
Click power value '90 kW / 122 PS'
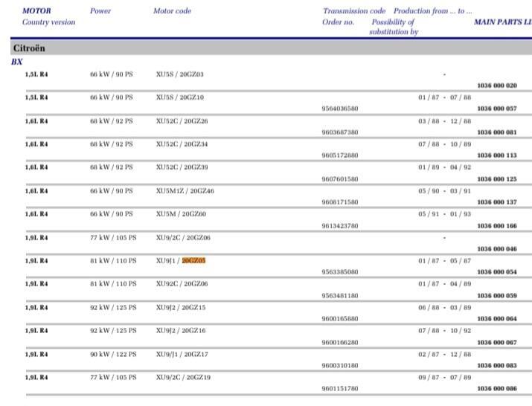[x=113, y=355]
